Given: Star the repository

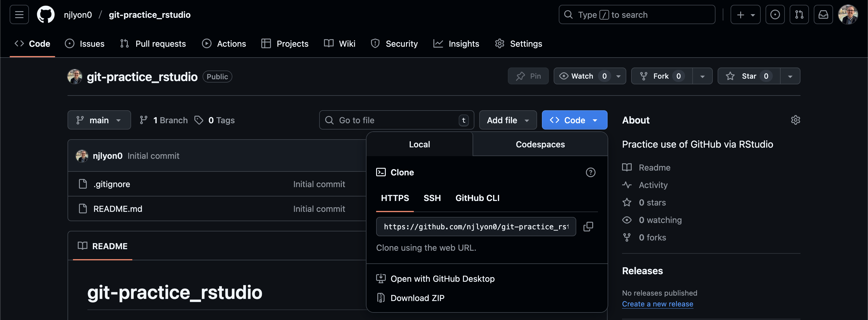Looking at the screenshot, I should (x=748, y=76).
